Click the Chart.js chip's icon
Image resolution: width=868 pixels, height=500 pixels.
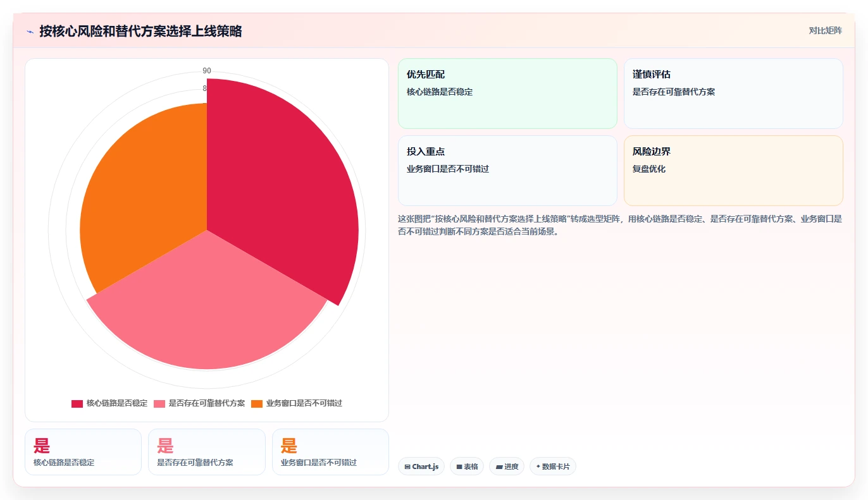pyautogui.click(x=407, y=466)
